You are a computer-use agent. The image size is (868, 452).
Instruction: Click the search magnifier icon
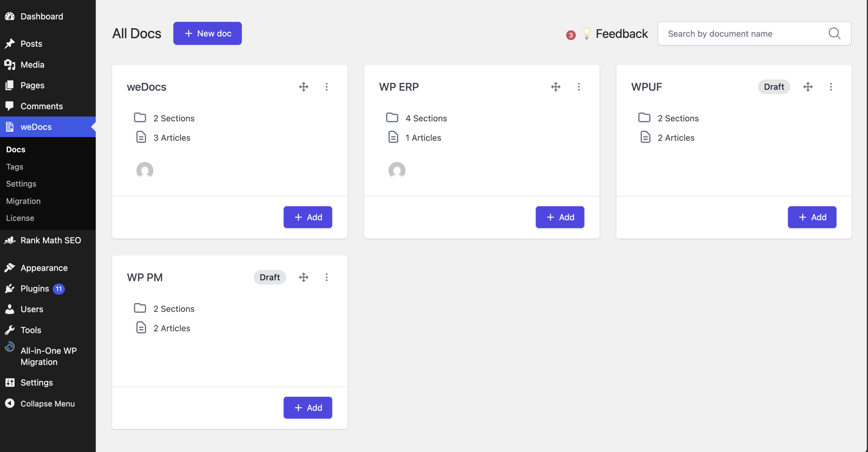[834, 33]
